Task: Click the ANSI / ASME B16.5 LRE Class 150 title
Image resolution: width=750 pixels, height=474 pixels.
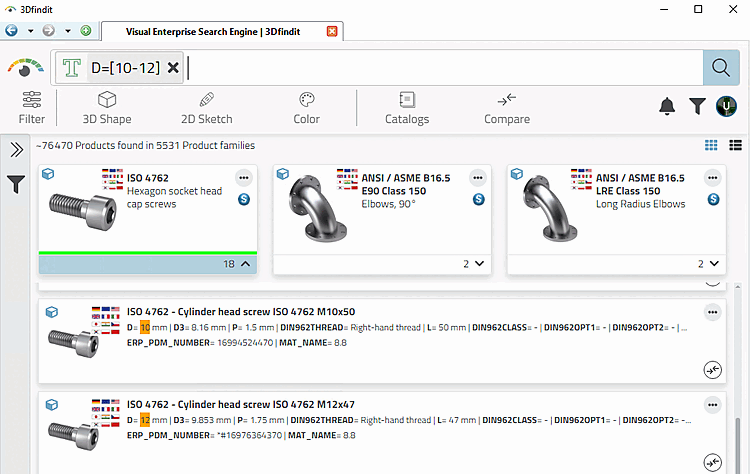Action: pyautogui.click(x=640, y=185)
